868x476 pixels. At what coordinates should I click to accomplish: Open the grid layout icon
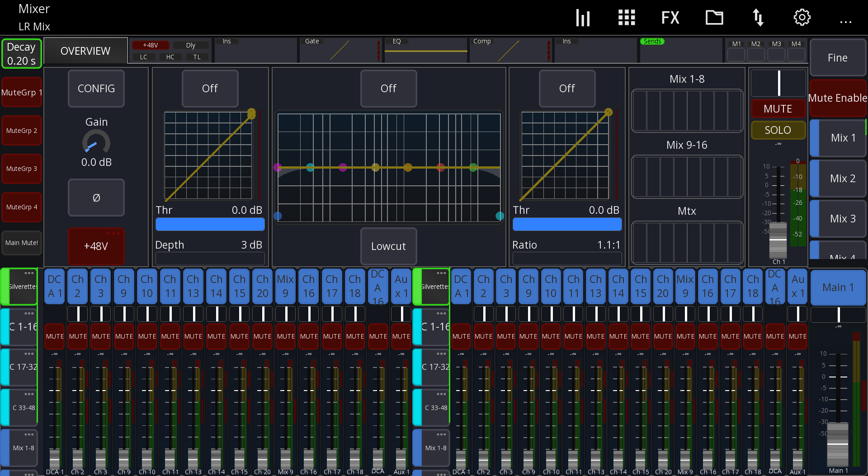tap(627, 18)
